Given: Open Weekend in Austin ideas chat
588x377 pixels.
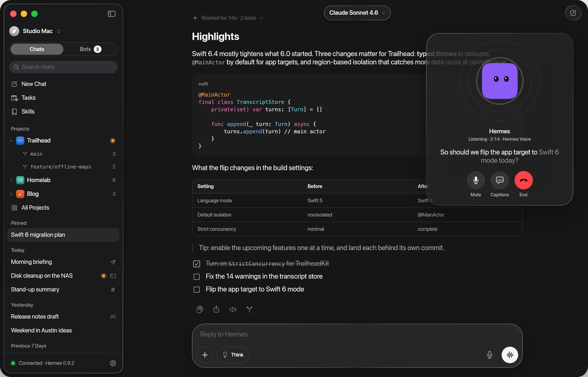Looking at the screenshot, I should pos(63,330).
